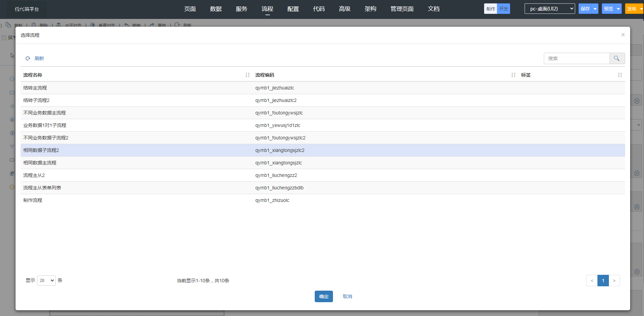Go to the next page arrow
The height and width of the screenshot is (316, 644).
coord(614,281)
